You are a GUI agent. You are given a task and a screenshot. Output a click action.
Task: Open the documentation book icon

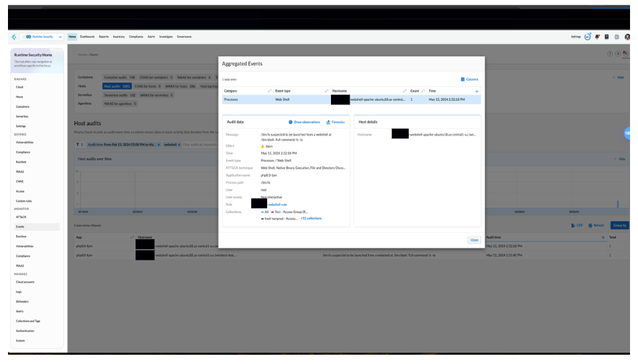tap(607, 37)
